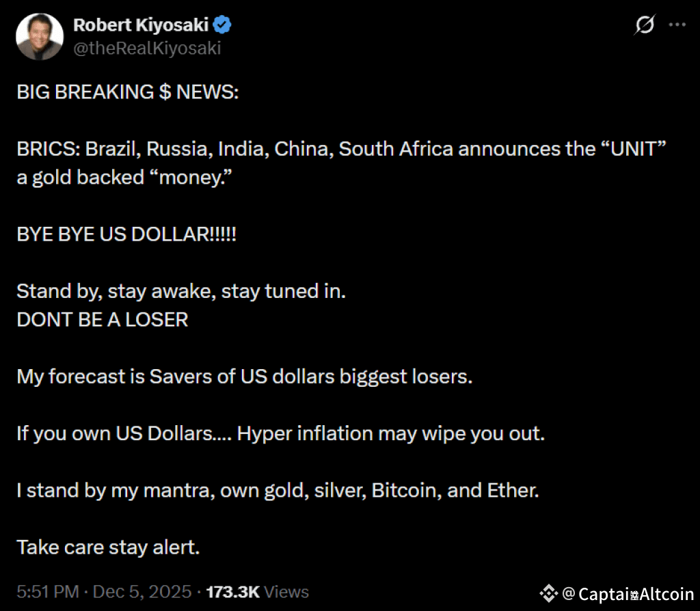The image size is (700, 611).
Task: Open the @theRealKiyosaki handle link
Action: (x=147, y=48)
